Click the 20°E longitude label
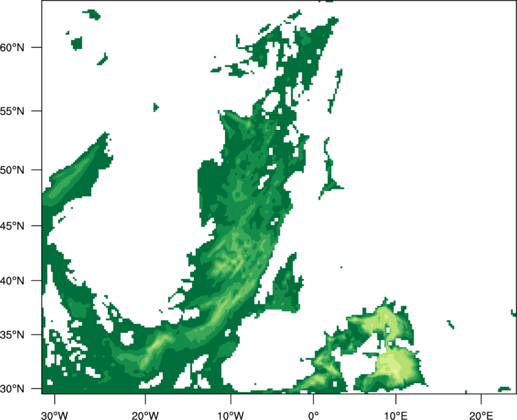Viewport: 517px width, 420px height. click(481, 415)
